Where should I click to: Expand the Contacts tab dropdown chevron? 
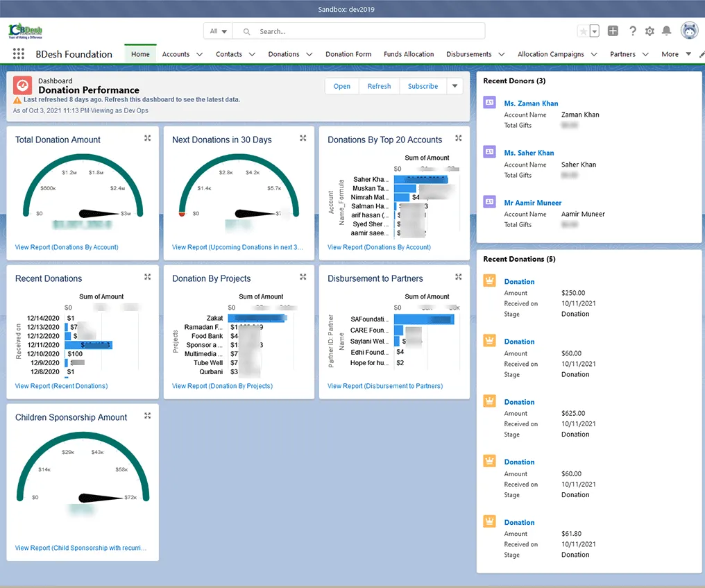pyautogui.click(x=253, y=54)
